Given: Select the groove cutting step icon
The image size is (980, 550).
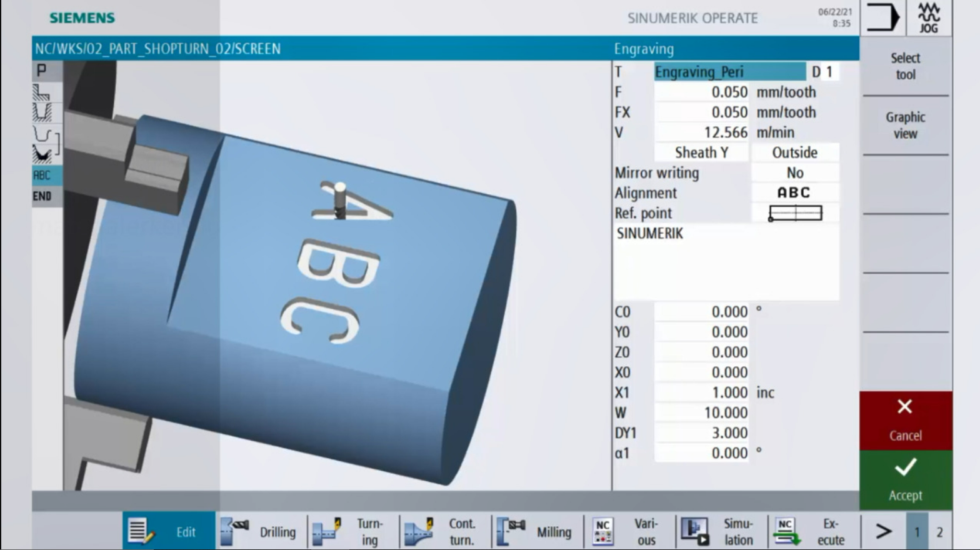Looking at the screenshot, I should click(42, 112).
